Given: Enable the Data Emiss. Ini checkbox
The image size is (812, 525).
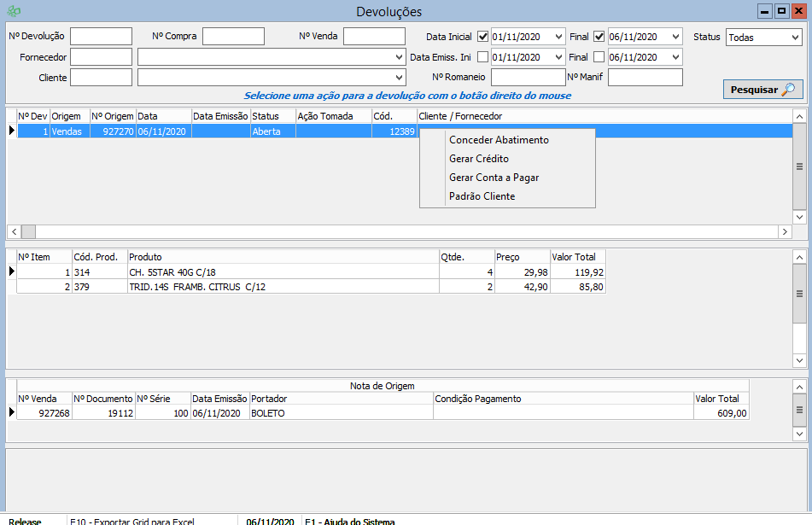Looking at the screenshot, I should tap(483, 57).
